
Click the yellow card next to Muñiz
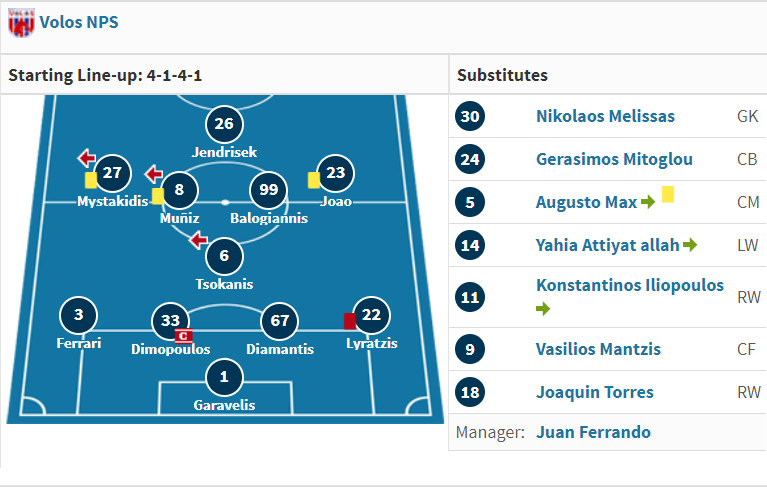point(158,197)
